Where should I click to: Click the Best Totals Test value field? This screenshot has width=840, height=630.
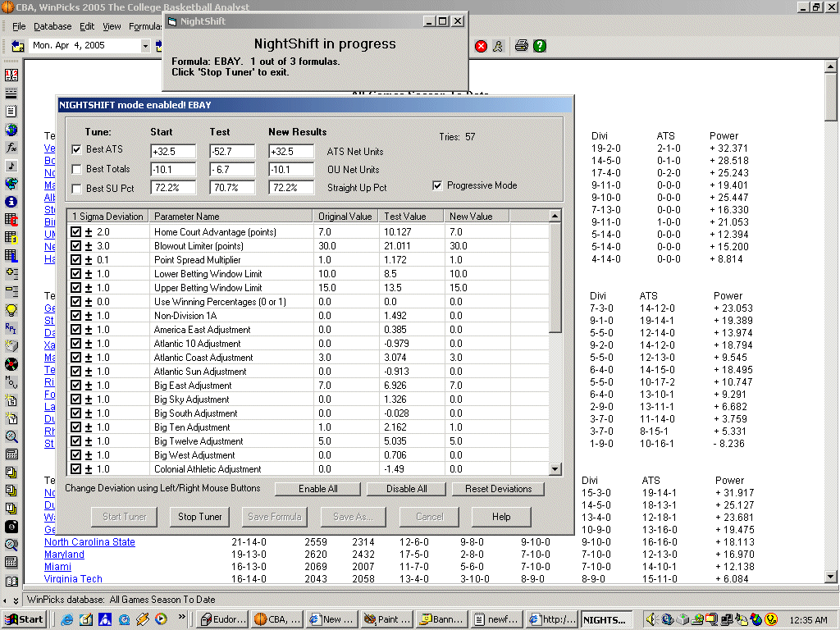(x=232, y=170)
